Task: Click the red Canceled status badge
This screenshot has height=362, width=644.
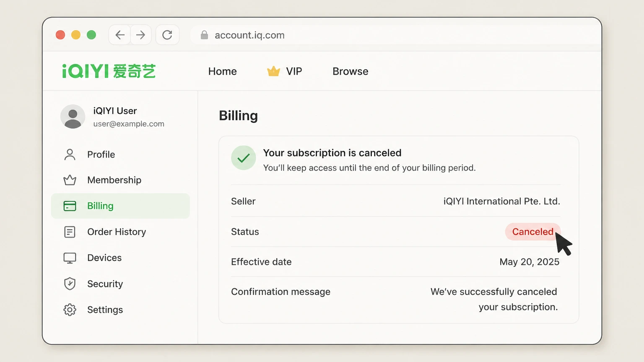Action: click(x=533, y=232)
